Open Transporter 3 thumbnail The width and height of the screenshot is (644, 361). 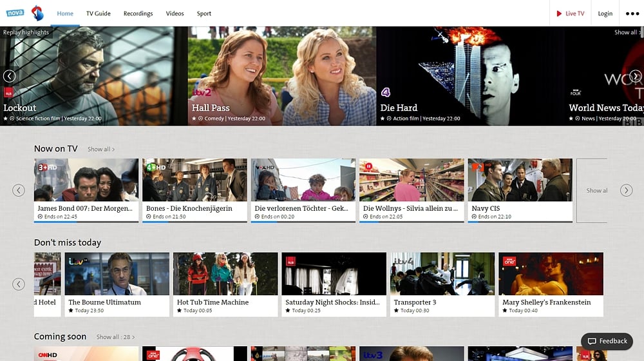442,274
